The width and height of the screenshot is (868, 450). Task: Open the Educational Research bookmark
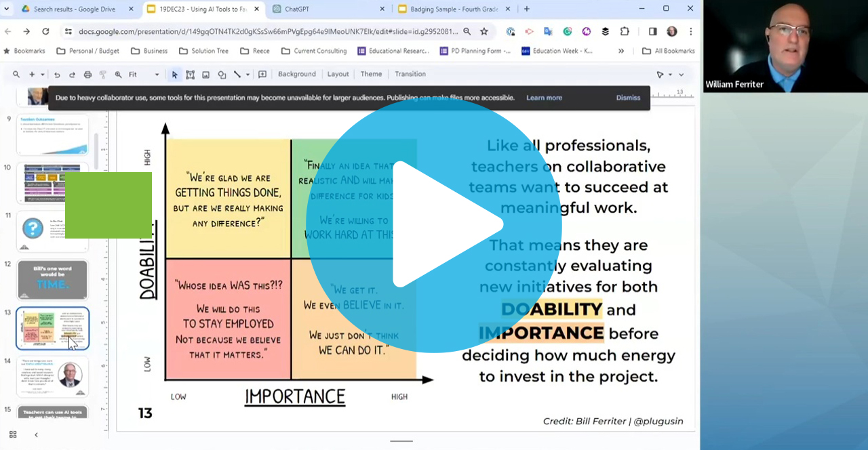393,51
